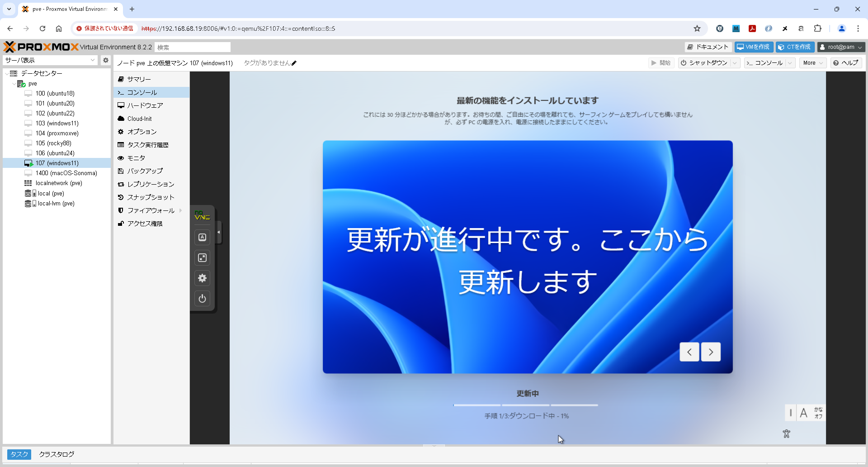The image size is (868, 467).
Task: Open the サーバ表示 view dropdown
Action: tap(50, 60)
